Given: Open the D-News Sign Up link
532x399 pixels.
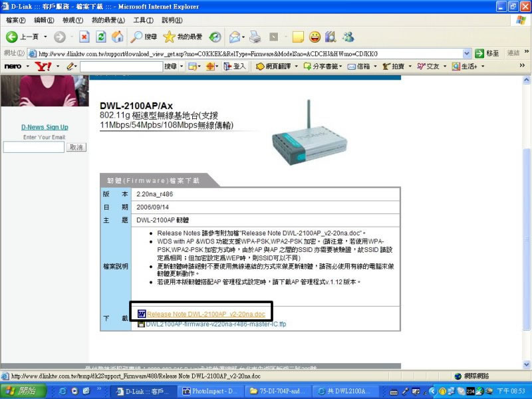Looking at the screenshot, I should click(45, 127).
